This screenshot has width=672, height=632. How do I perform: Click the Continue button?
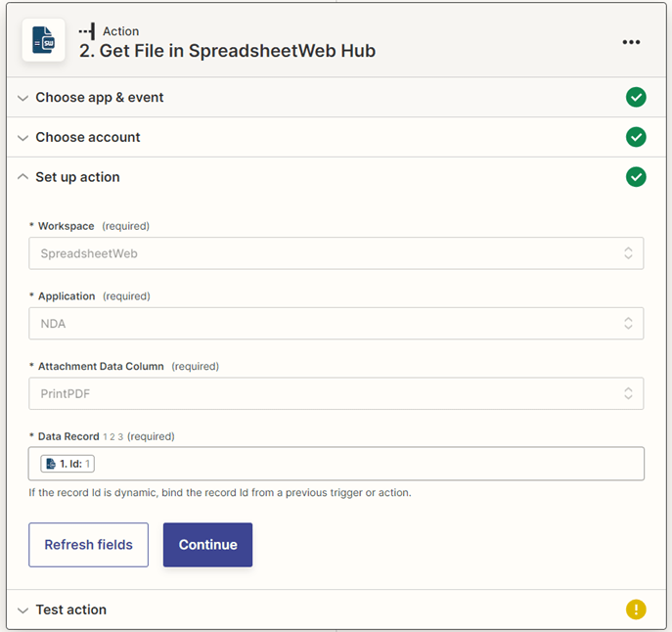click(207, 545)
